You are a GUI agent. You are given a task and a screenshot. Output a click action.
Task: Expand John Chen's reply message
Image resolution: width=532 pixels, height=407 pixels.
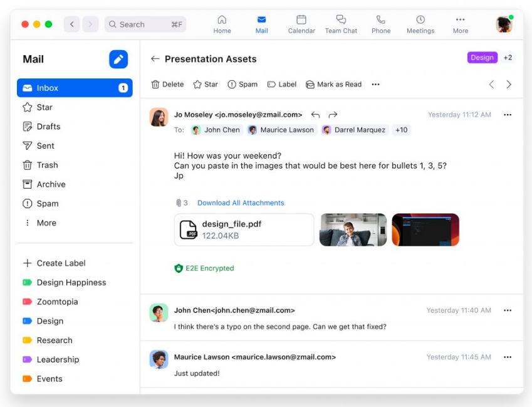[331, 318]
